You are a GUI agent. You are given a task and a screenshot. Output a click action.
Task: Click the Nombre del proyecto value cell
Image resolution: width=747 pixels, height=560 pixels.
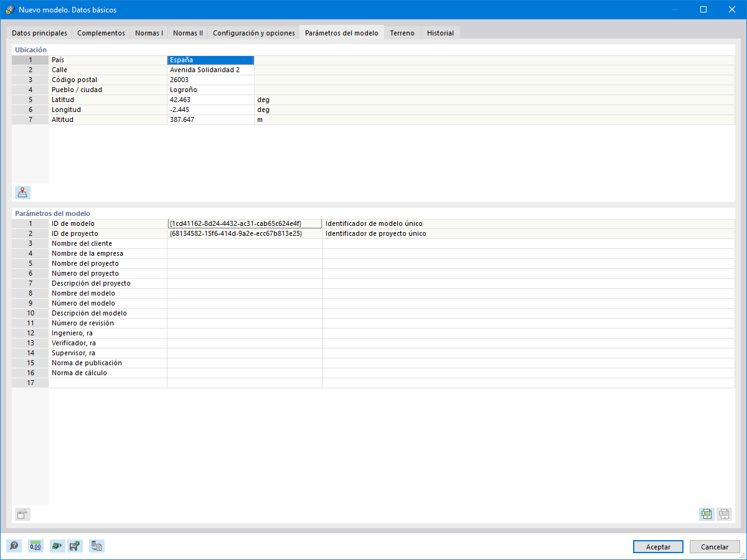[x=245, y=263]
